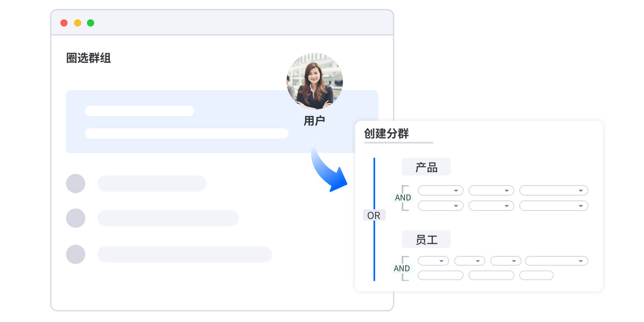The height and width of the screenshot is (322, 644).
Task: Click the 用户 label under the avatar
Action: (314, 120)
